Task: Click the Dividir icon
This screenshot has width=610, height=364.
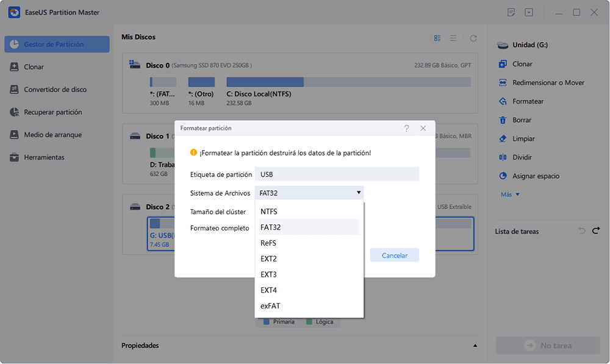Action: click(x=503, y=157)
